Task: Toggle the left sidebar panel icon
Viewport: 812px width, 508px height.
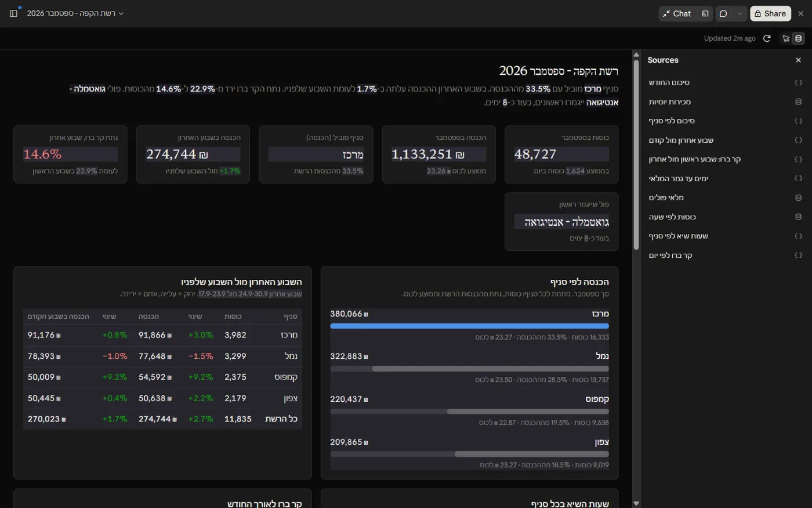Action: pyautogui.click(x=13, y=13)
